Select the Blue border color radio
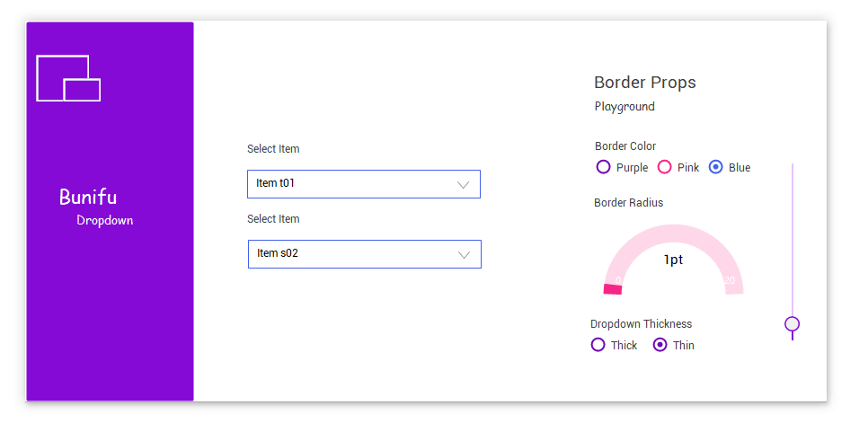The width and height of the screenshot is (868, 423). point(716,167)
